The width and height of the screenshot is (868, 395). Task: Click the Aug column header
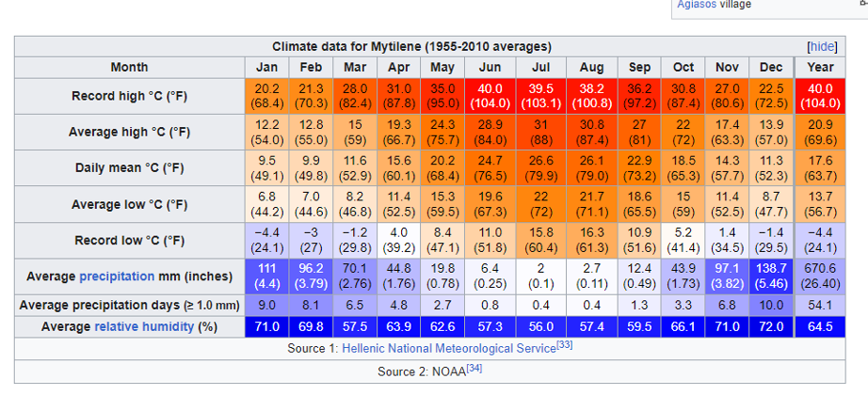pos(591,67)
